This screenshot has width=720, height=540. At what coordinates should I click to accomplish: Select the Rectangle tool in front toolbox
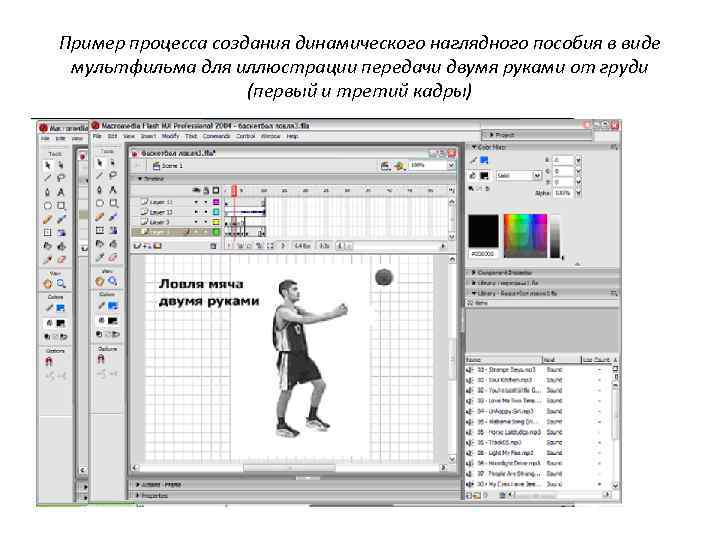(x=113, y=203)
